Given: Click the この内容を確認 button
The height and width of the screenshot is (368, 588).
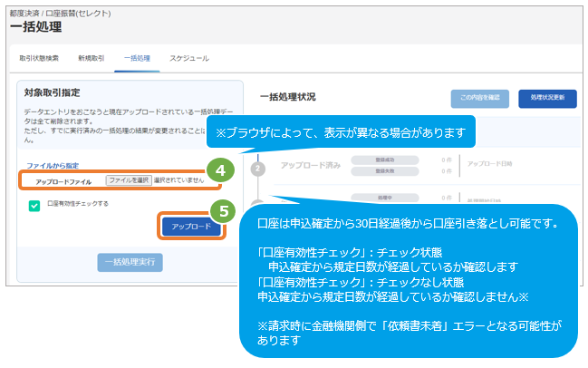Looking at the screenshot, I should pos(479,98).
